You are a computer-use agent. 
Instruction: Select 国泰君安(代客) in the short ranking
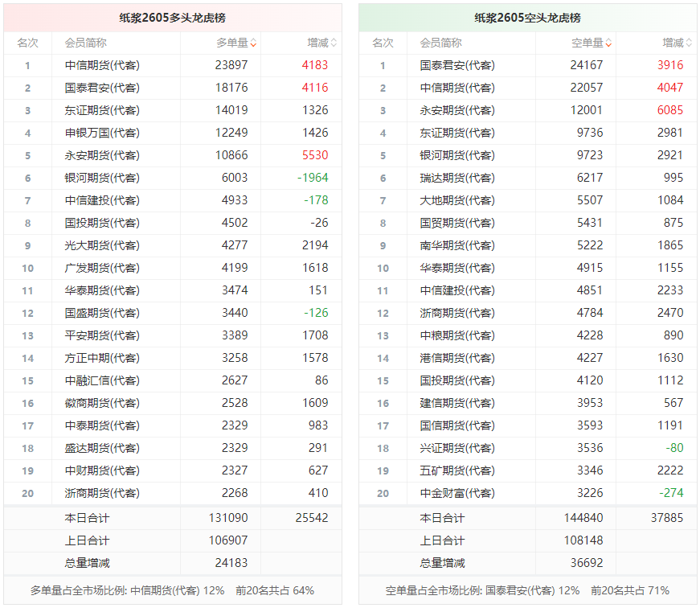(457, 65)
